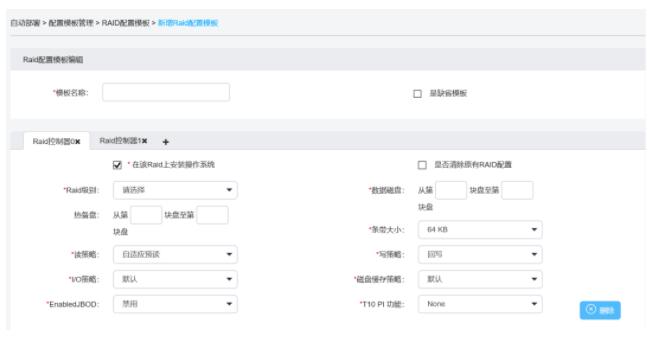The height and width of the screenshot is (362, 654).
Task: Click the blue 删除 delete button
Action: 600,310
